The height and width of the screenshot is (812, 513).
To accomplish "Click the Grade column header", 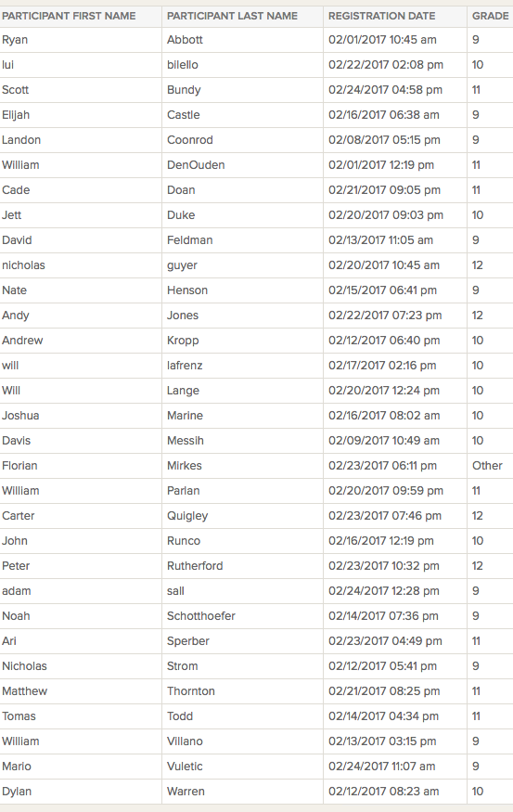I will tap(490, 16).
